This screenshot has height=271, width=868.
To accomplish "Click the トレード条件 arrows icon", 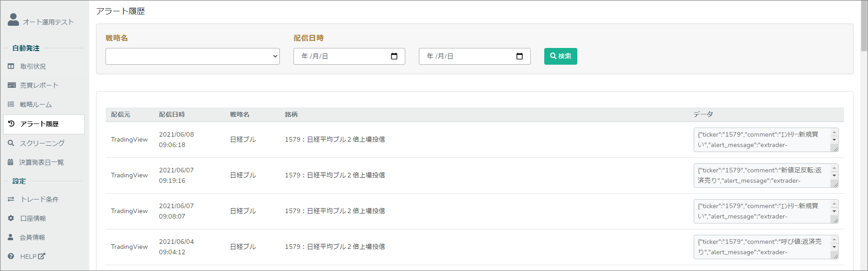I will coord(11,199).
